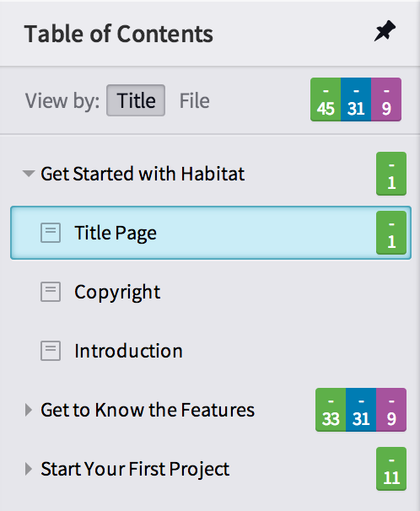Image resolution: width=420 pixels, height=511 pixels.
Task: Open the Copyright entry
Action: point(117,292)
